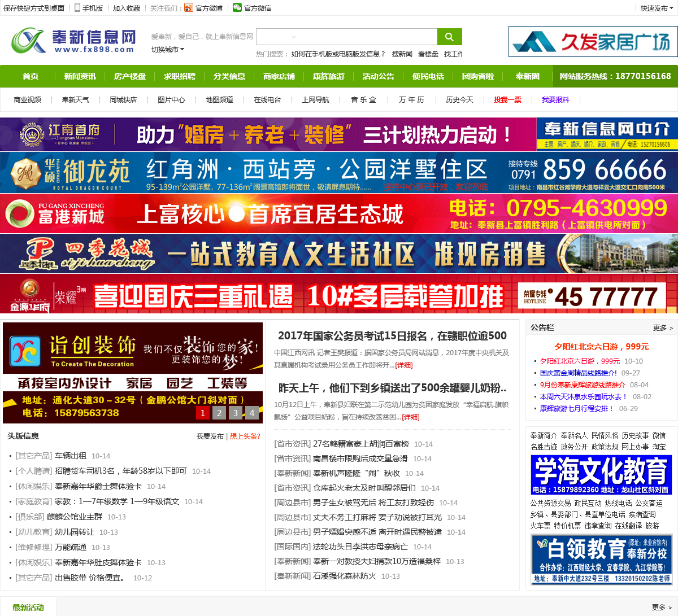The width and height of the screenshot is (678, 616).
Task: Open 南昌楼市限购后成交量急滑 news item
Action: [x=360, y=458]
